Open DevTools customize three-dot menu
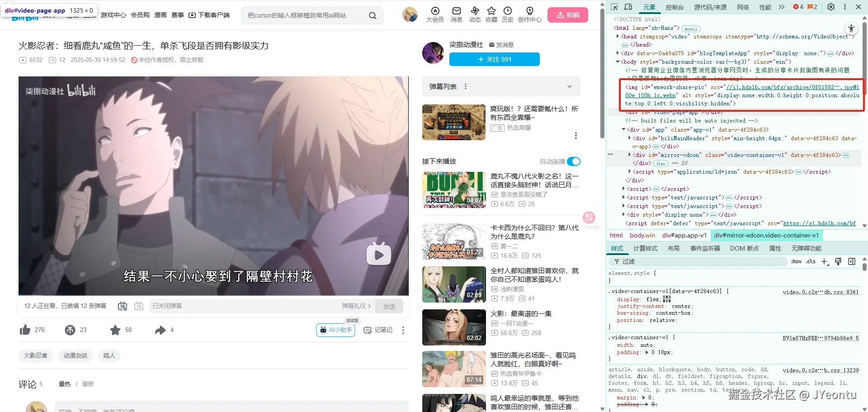Viewport: 868px width, 412px height. [x=845, y=7]
